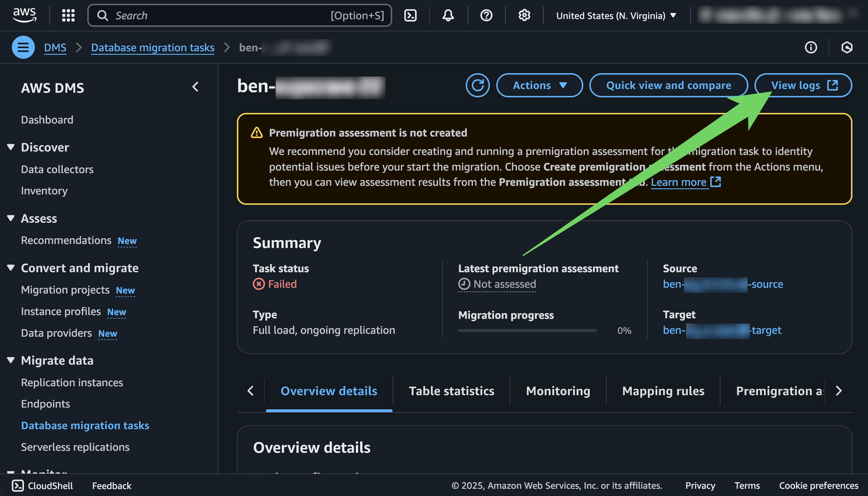868x496 pixels.
Task: Click the View logs button
Action: [x=803, y=85]
